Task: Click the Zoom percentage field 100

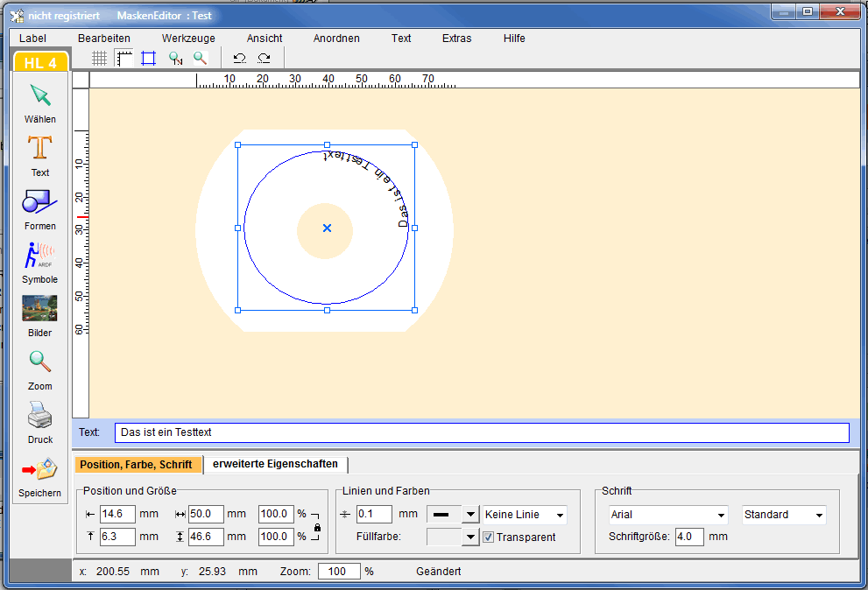Action: tap(339, 572)
